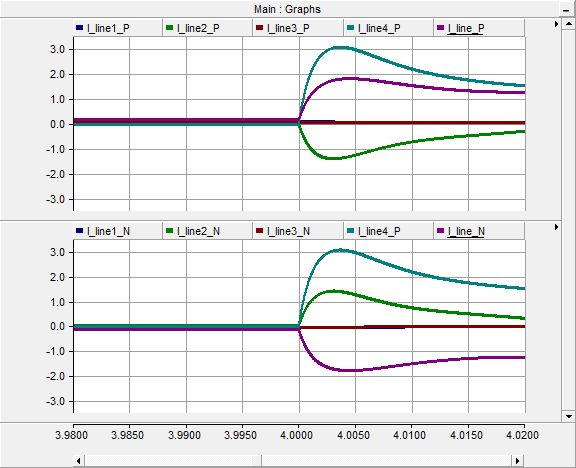The width and height of the screenshot is (576, 468).
Task: Click the vertical scrollbar up arrow
Action: pos(569,24)
